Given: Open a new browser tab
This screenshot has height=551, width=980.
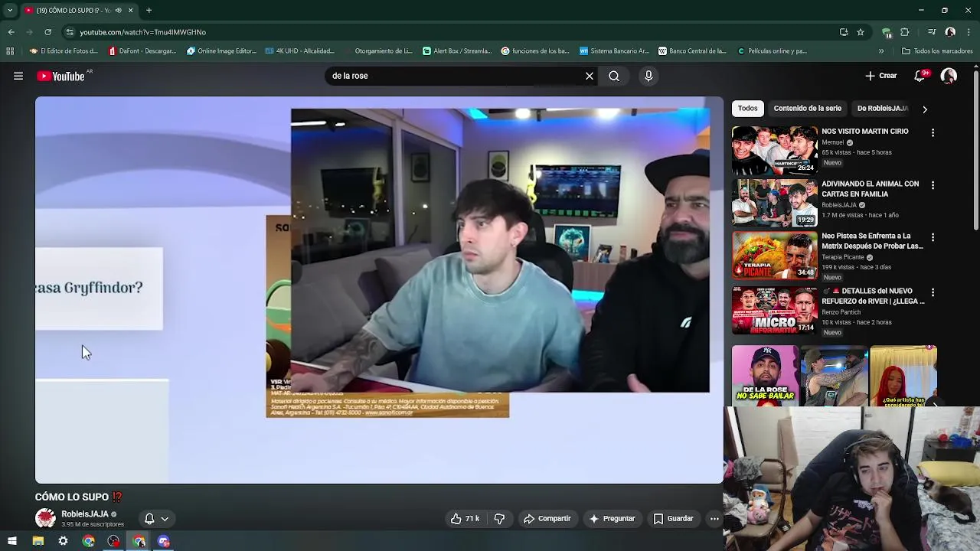Looking at the screenshot, I should pyautogui.click(x=149, y=10).
